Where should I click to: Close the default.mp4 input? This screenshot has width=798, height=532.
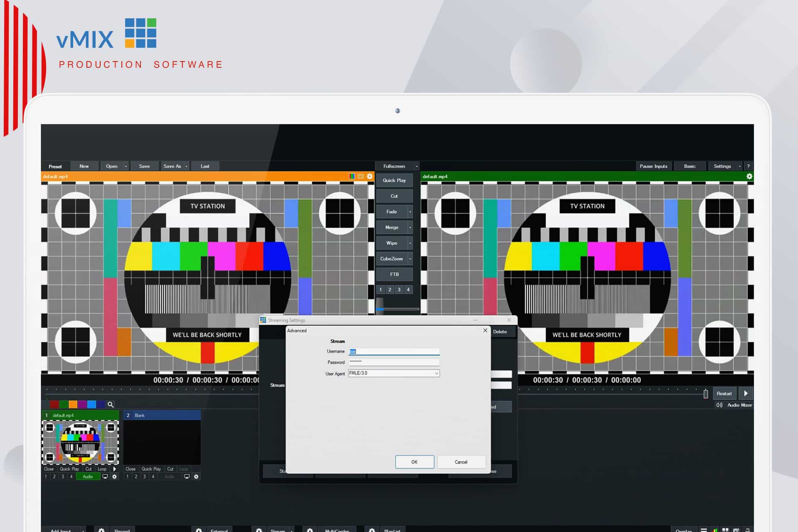[49, 469]
